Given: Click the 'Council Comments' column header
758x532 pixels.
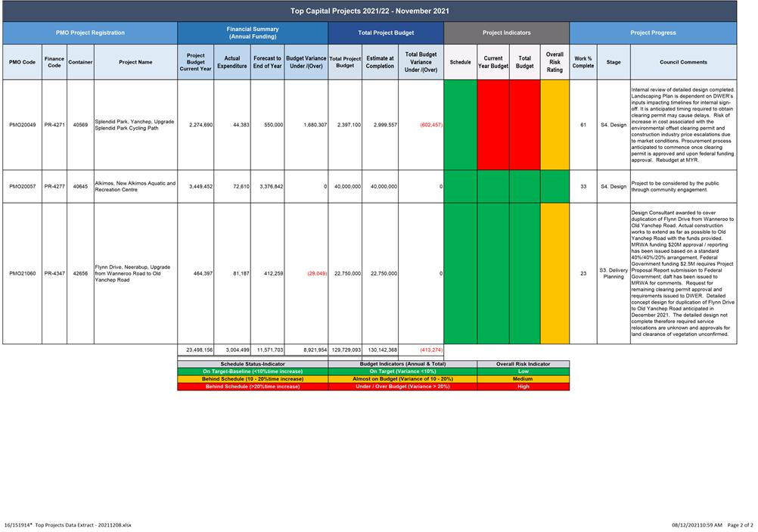Looking at the screenshot, I should [x=682, y=62].
